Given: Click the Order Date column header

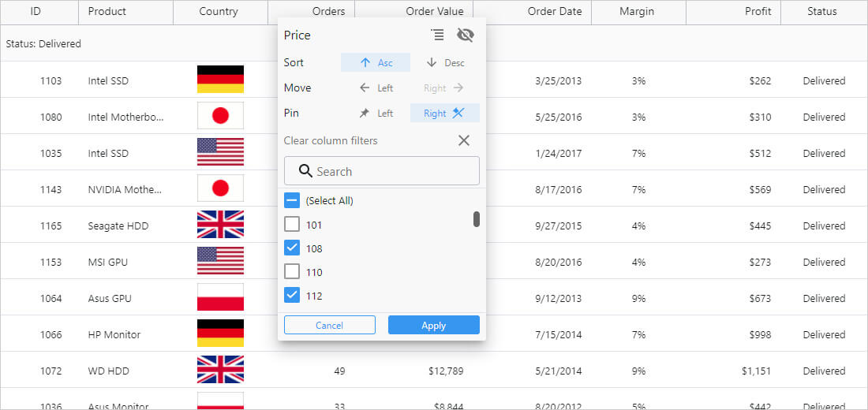Looking at the screenshot, I should (554, 12).
